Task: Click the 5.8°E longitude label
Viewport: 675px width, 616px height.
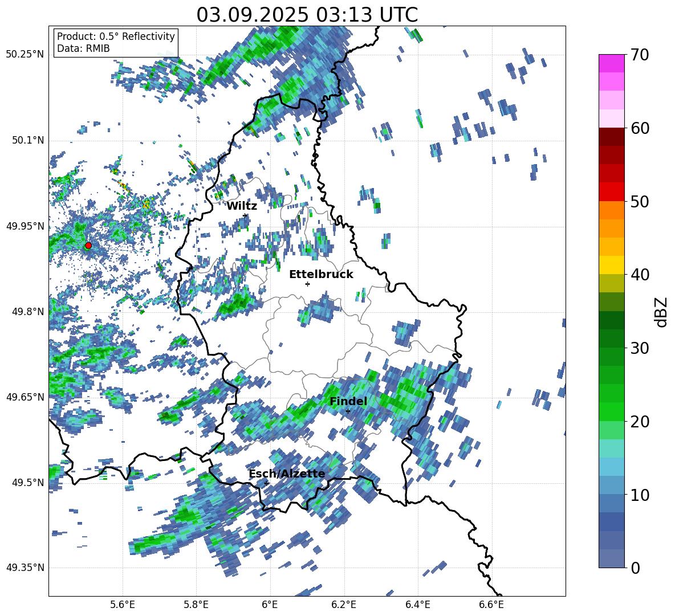Action: [196, 605]
